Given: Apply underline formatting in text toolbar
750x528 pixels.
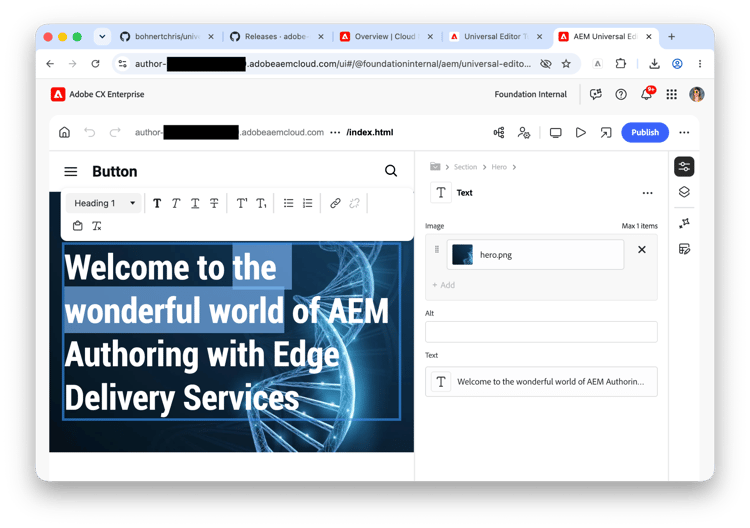Looking at the screenshot, I should [x=195, y=203].
